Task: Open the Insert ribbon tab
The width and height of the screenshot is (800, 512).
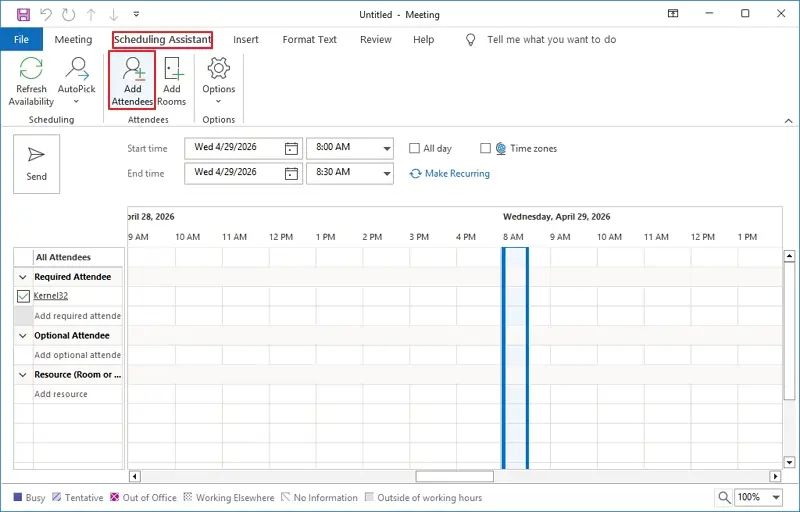Action: point(246,39)
